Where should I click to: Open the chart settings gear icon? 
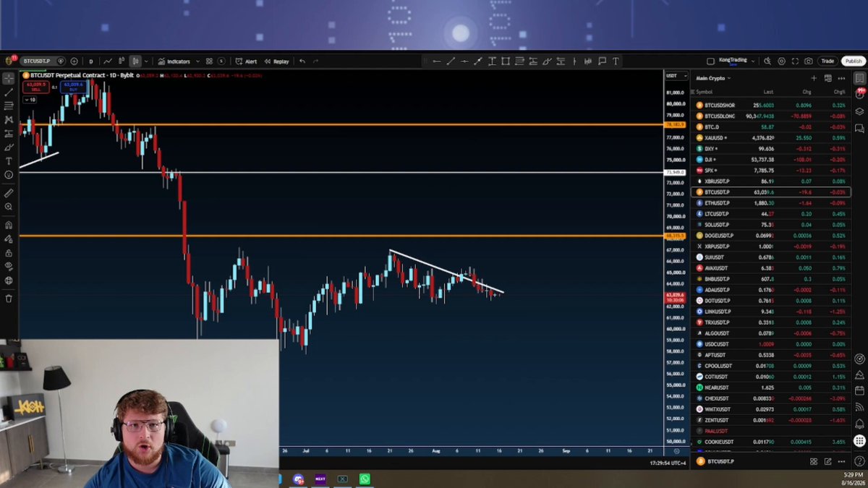[x=781, y=61]
